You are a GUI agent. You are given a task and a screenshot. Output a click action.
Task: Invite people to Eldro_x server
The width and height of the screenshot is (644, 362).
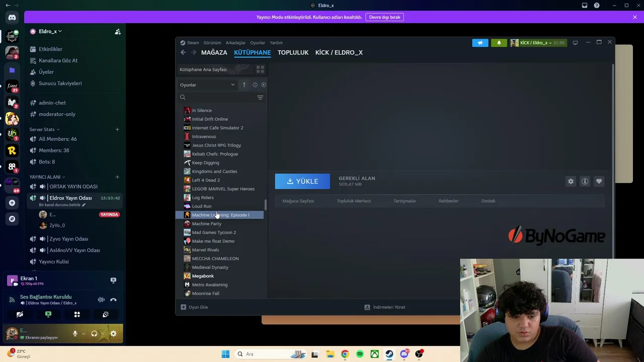pyautogui.click(x=118, y=32)
